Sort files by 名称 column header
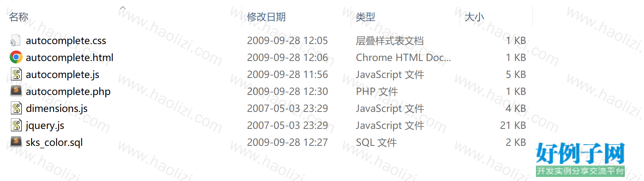The width and height of the screenshot is (644, 181). (x=19, y=17)
